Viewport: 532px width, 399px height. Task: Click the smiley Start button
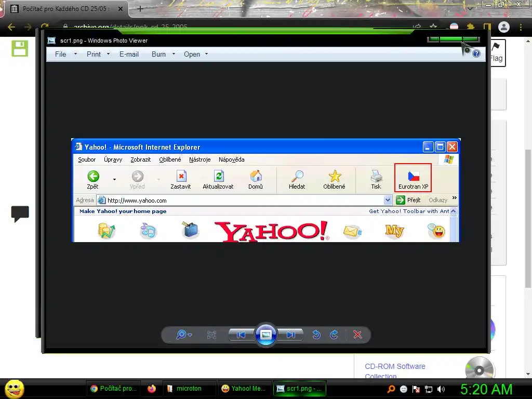coord(14,389)
